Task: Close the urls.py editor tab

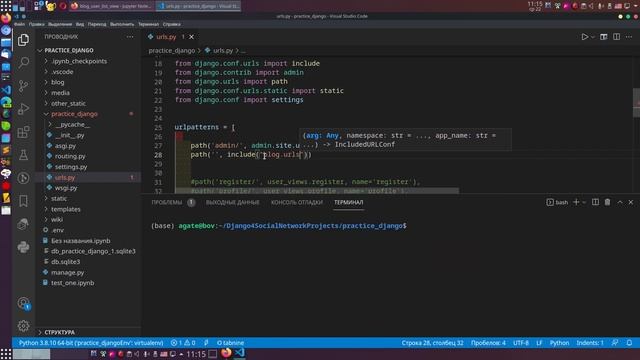Action: tap(191, 37)
